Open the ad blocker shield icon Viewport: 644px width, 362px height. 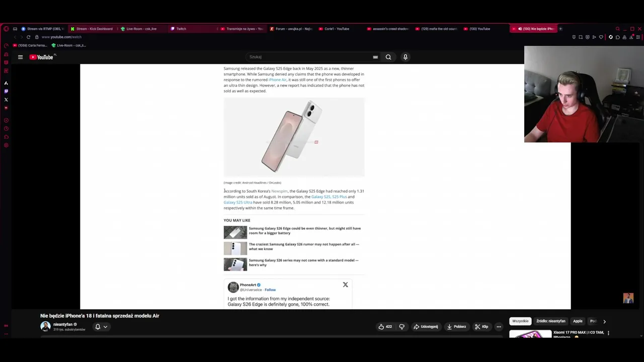(587, 37)
